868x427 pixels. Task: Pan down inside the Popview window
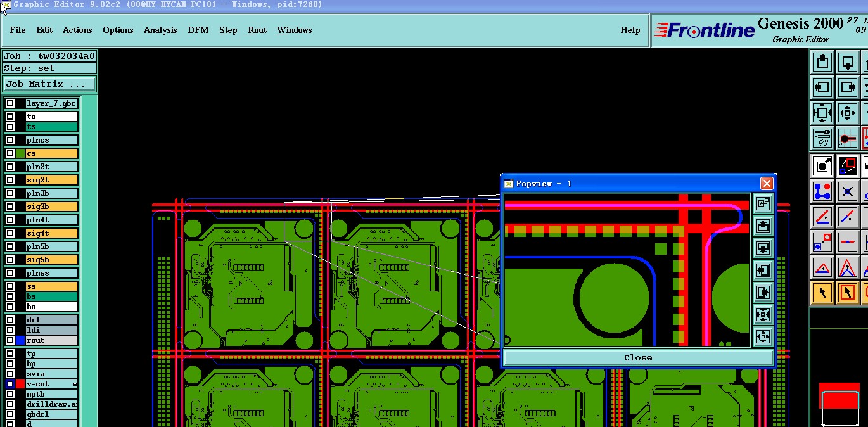pos(763,248)
